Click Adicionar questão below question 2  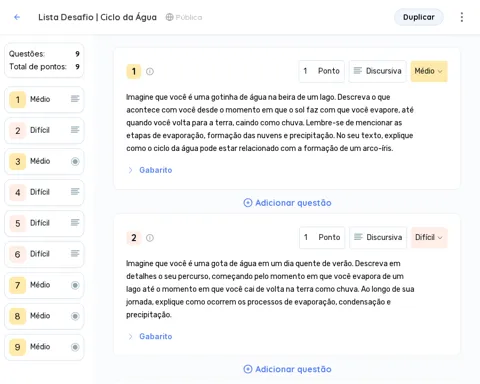(x=287, y=369)
